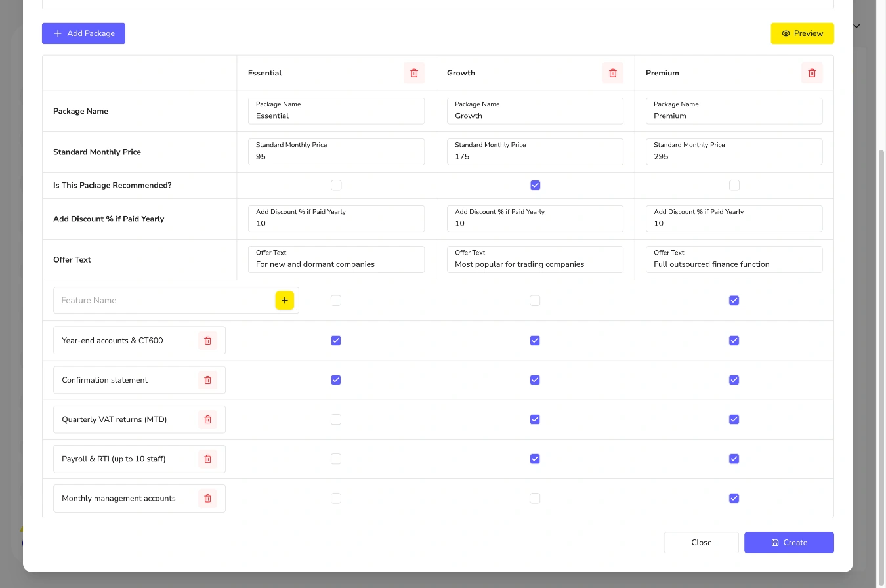Edit Premium's Offer Text field
Screen dimensions: 886x588
[734, 259]
